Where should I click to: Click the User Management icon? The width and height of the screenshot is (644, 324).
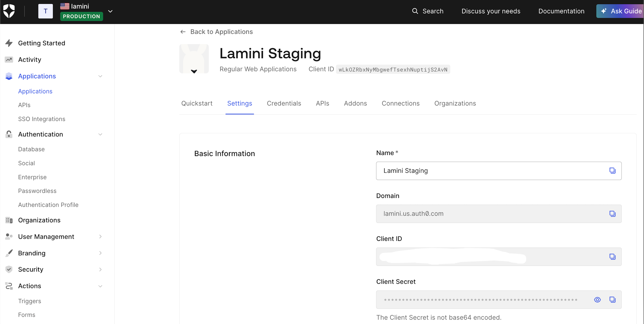pyautogui.click(x=9, y=237)
